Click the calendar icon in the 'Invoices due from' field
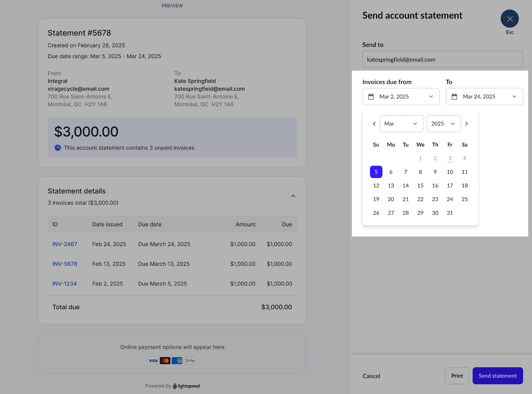Image resolution: width=532 pixels, height=394 pixels. tap(371, 96)
